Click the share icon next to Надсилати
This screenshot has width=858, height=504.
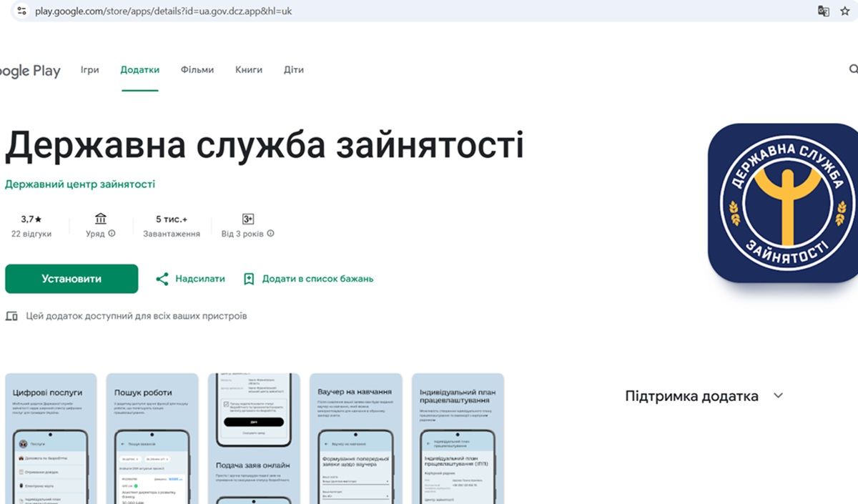(x=163, y=279)
